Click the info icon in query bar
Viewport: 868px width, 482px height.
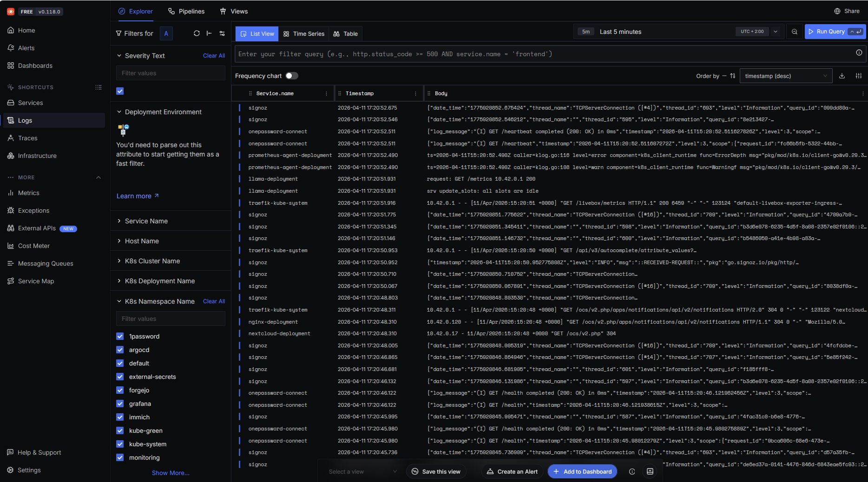click(x=859, y=53)
